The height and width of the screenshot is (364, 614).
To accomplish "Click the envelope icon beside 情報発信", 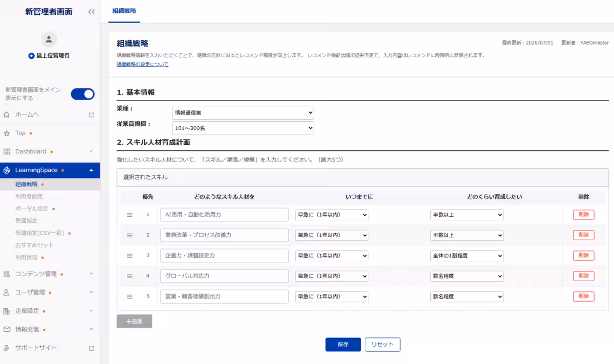I will tap(7, 329).
